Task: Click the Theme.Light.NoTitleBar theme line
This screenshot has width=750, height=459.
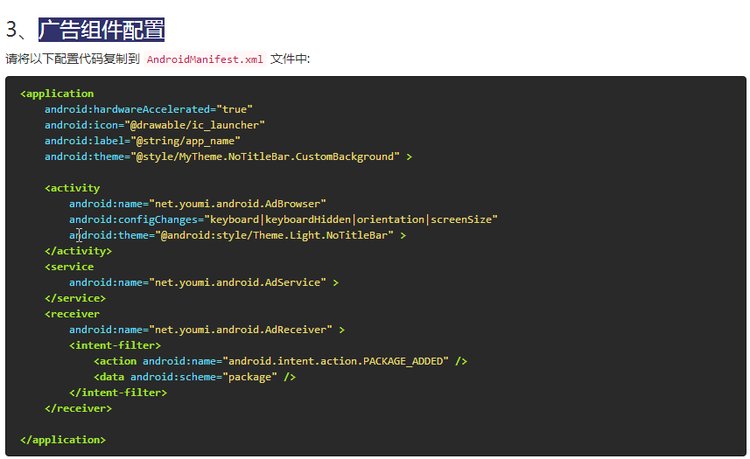Action: point(237,235)
